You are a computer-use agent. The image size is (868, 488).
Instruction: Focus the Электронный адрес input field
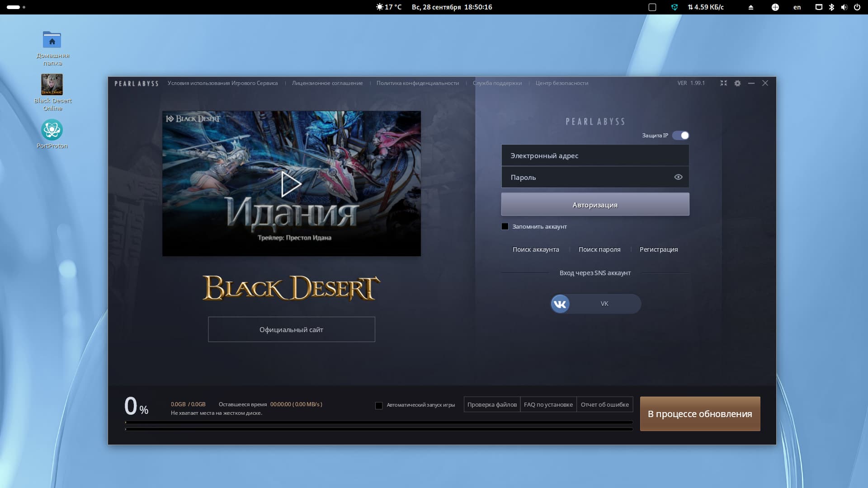tap(595, 155)
